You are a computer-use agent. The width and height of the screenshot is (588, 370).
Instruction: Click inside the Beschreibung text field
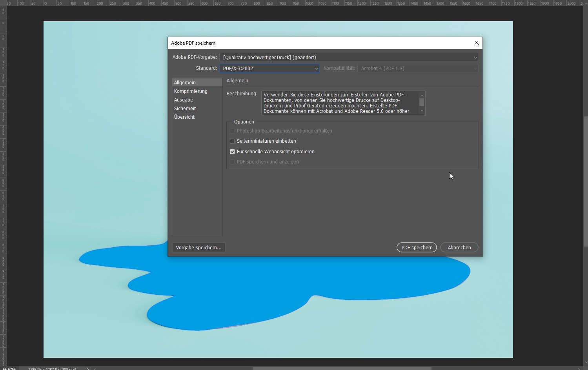coord(337,103)
